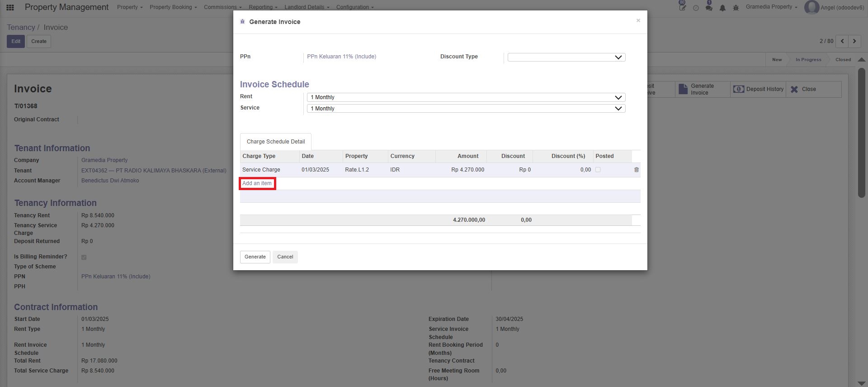868x387 pixels.
Task: Open the Benedictus Dwi Atmoko link
Action: pos(110,181)
